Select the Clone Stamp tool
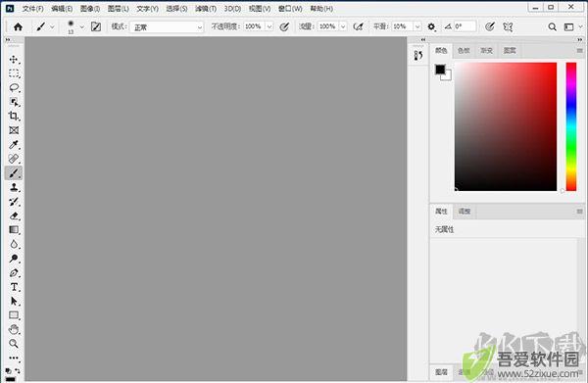Screen dimensions: 588x383 [14, 187]
